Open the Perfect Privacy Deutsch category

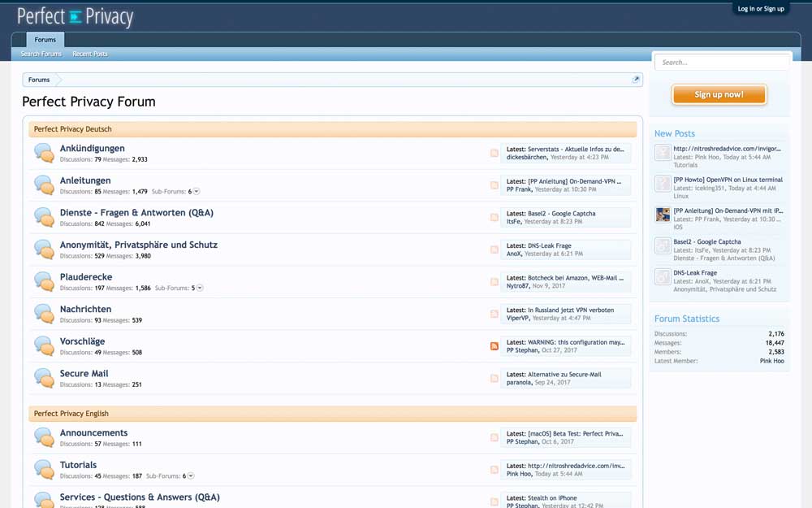tap(72, 129)
